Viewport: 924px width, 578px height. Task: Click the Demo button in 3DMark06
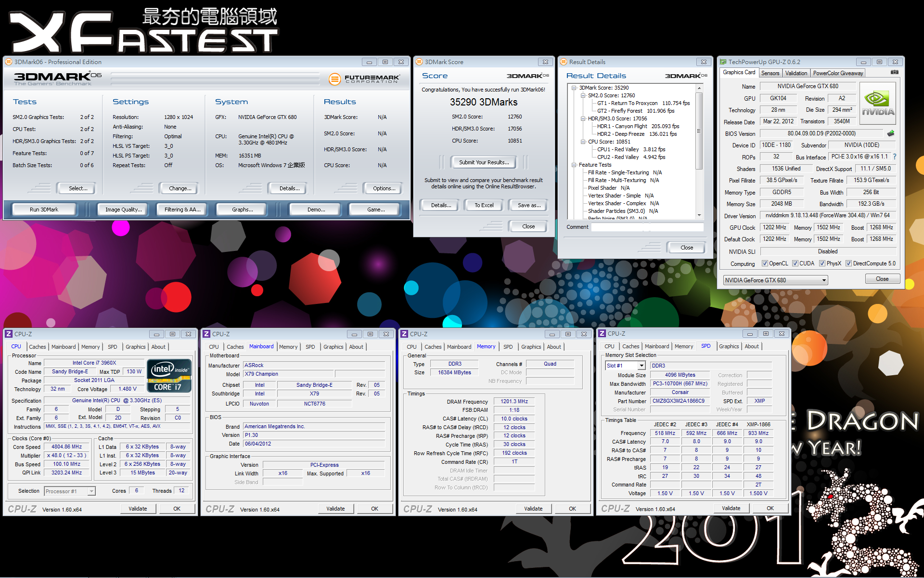pyautogui.click(x=316, y=210)
